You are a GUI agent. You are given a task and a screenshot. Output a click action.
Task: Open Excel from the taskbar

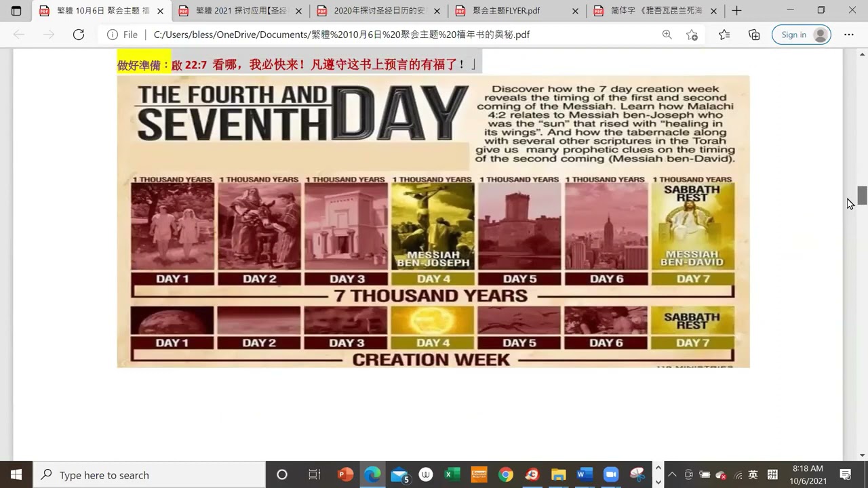(452, 474)
